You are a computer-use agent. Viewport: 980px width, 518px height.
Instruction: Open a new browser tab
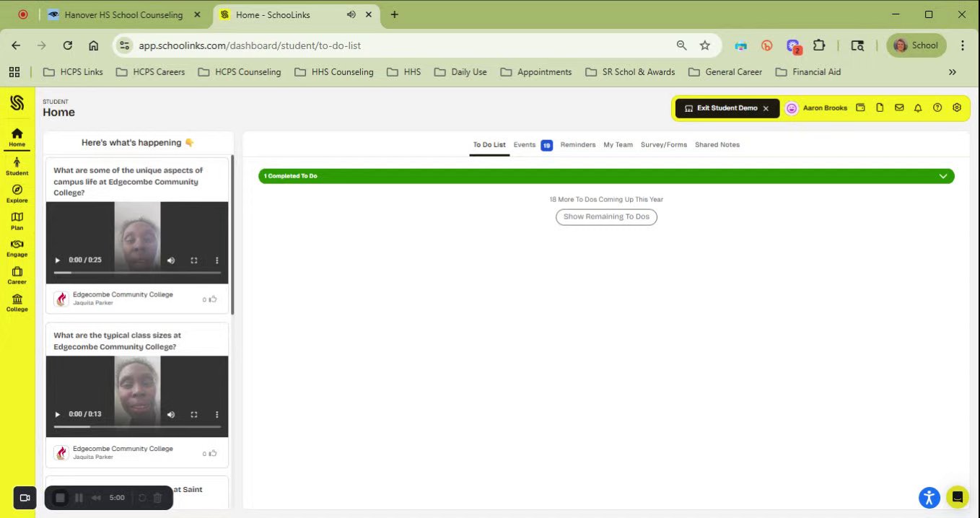[394, 14]
